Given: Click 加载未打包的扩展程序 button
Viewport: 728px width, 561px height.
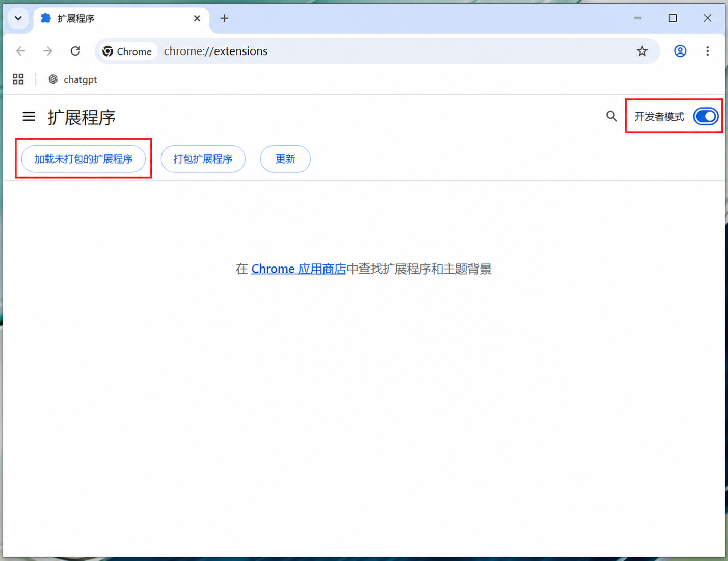Looking at the screenshot, I should click(x=84, y=159).
